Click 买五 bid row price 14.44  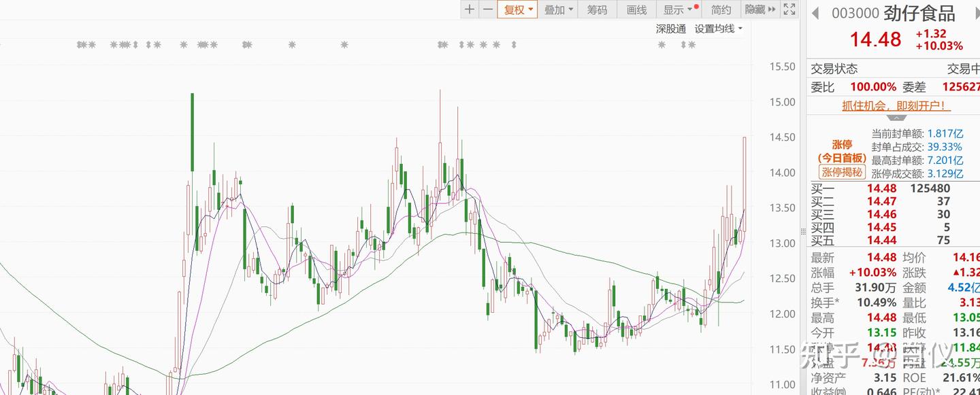pyautogui.click(x=881, y=240)
